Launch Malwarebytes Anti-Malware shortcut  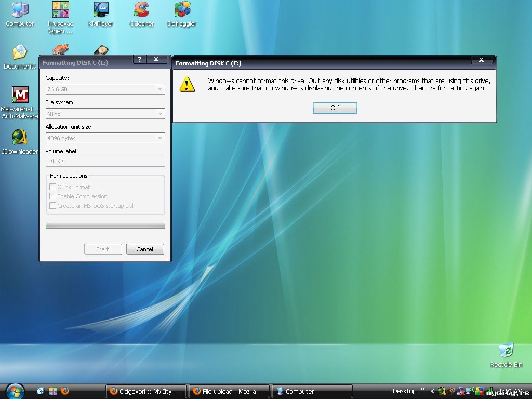tap(20, 102)
